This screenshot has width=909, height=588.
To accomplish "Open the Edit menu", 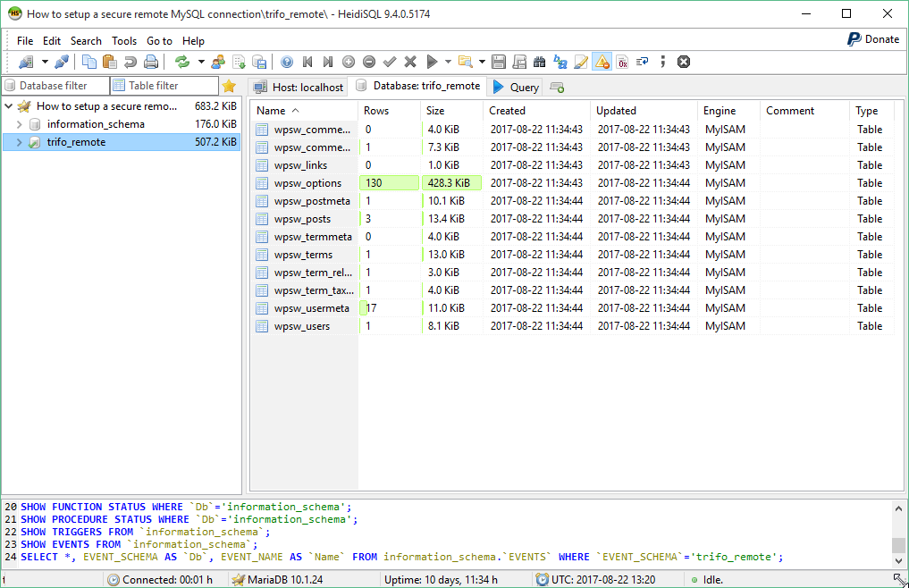I will point(52,41).
